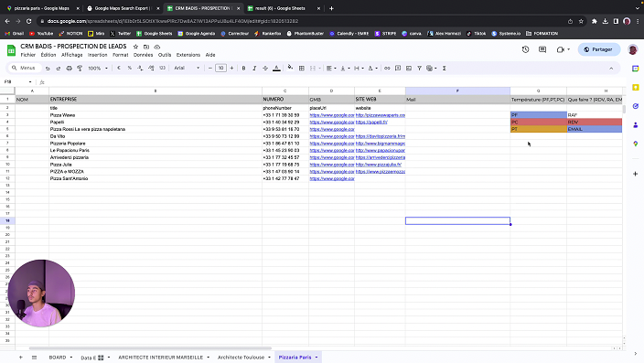This screenshot has height=363, width=644.
Task: Open the Pizza Wawa website link
Action: tap(381, 115)
